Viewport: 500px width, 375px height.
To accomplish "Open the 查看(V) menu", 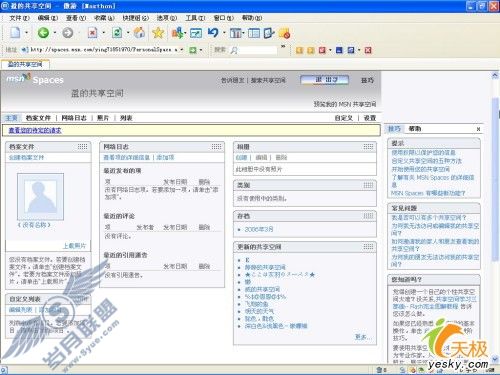I will point(76,18).
